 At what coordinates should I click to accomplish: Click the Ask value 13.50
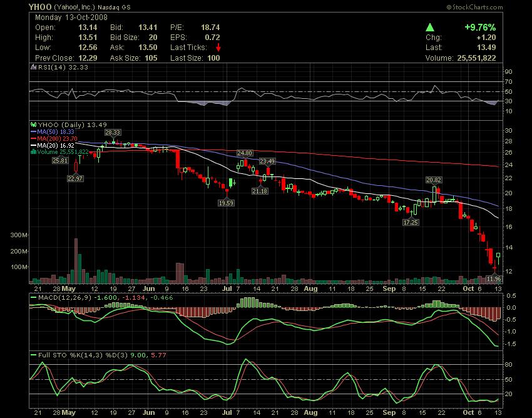pos(148,48)
